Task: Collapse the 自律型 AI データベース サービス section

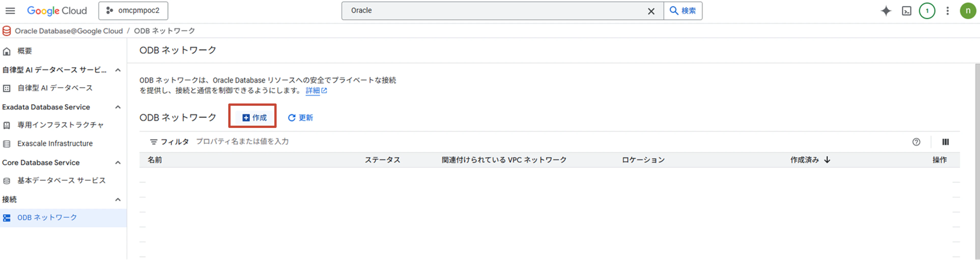Action: coord(118,70)
